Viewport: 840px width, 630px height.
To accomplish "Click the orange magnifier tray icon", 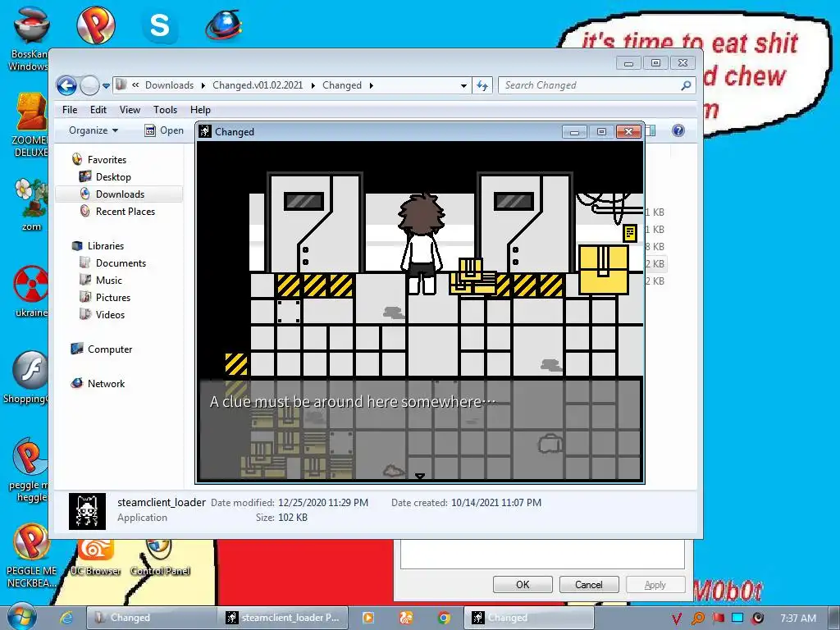I will point(697,619).
